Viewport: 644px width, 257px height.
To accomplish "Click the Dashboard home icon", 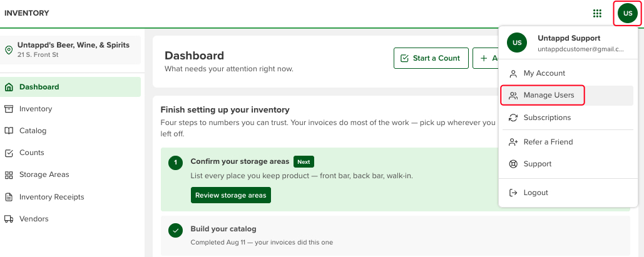I will coord(9,87).
